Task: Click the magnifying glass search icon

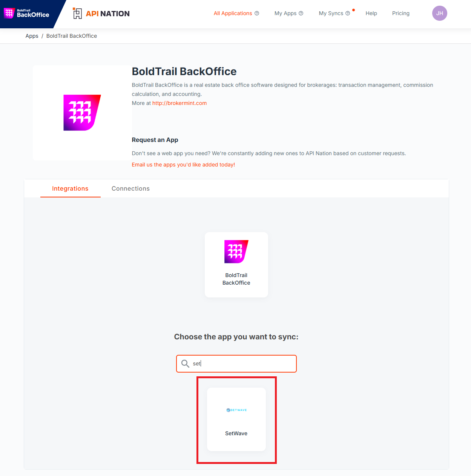Action: click(x=185, y=364)
